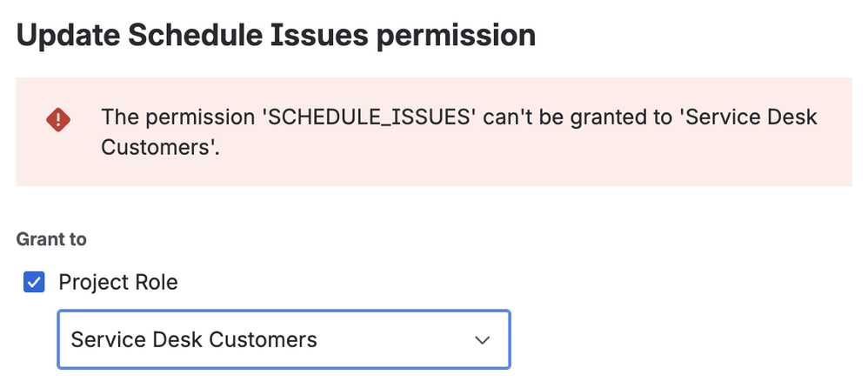
Task: Click 'Service Desk' ending the error's first line
Action: [751, 117]
